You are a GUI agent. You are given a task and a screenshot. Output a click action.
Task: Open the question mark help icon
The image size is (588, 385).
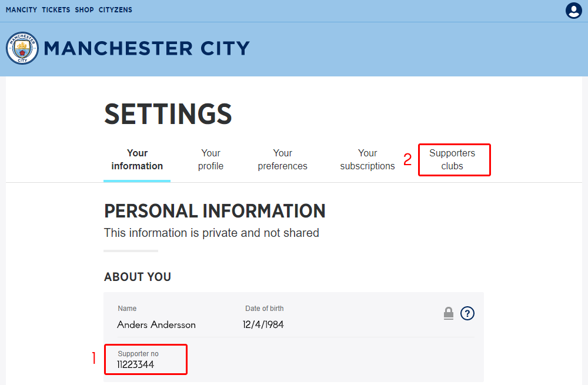[467, 313]
